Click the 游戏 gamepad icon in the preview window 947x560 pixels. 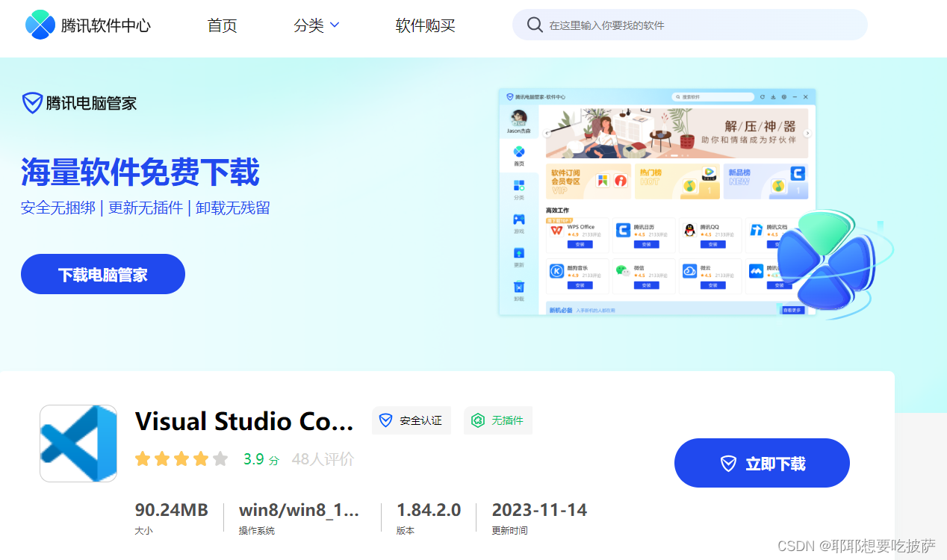coord(519,220)
